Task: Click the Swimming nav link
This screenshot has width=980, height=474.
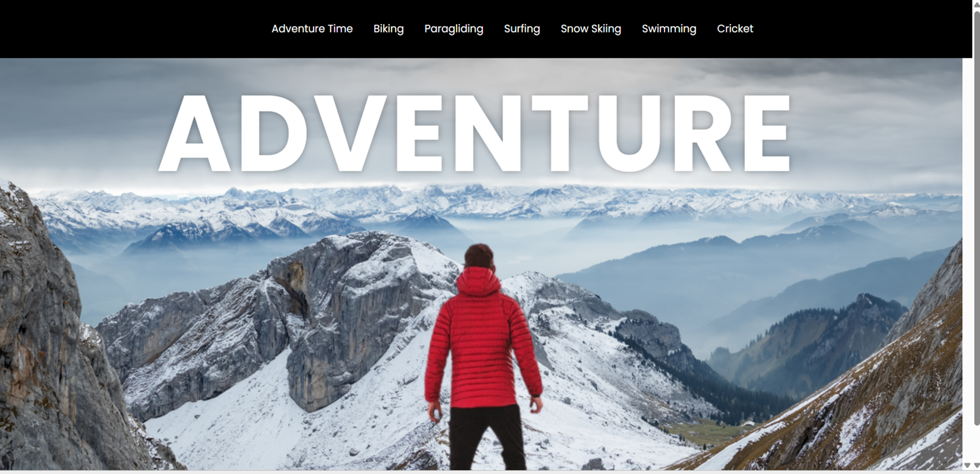Action: click(x=669, y=29)
